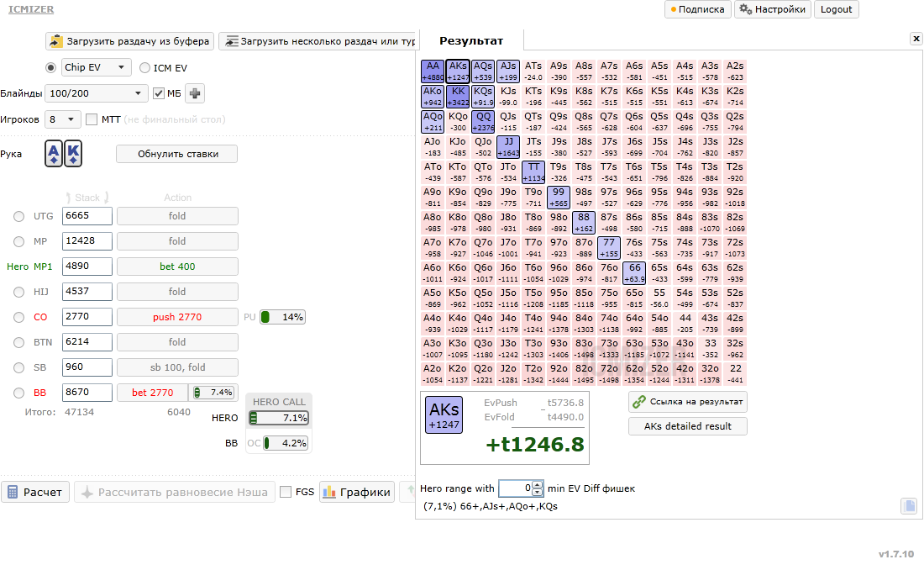Screen dimensions: 924x570
Task: Select the Chip EV radio button
Action: [50, 68]
